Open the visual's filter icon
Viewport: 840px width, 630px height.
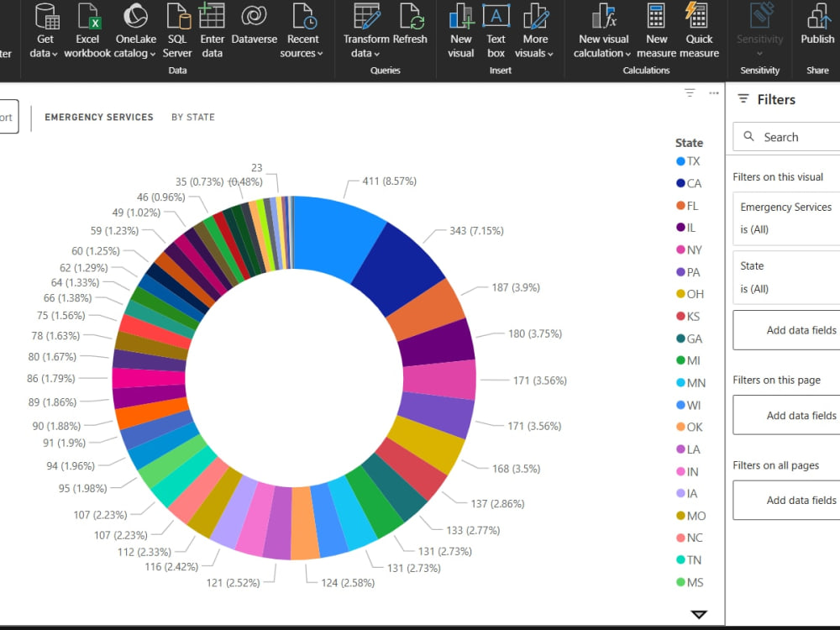tap(690, 92)
